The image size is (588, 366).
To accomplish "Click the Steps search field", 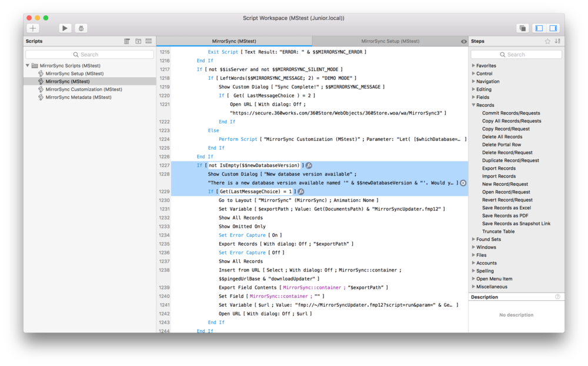I will [516, 55].
